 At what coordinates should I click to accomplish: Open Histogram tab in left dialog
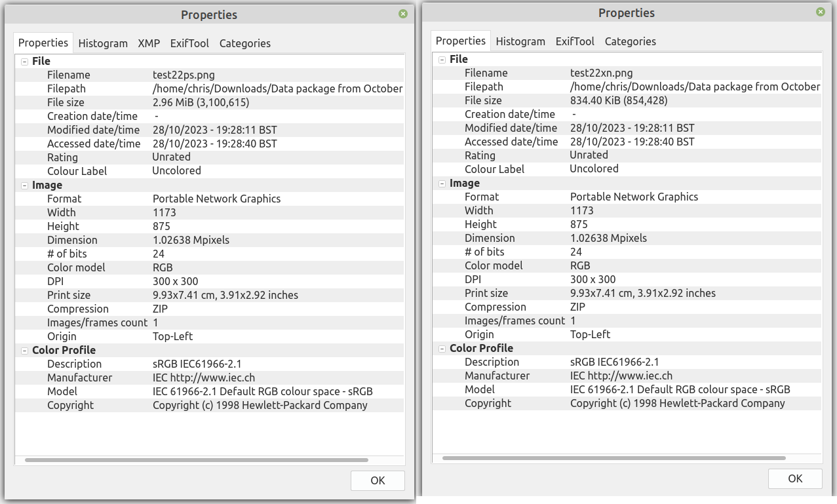coord(103,43)
